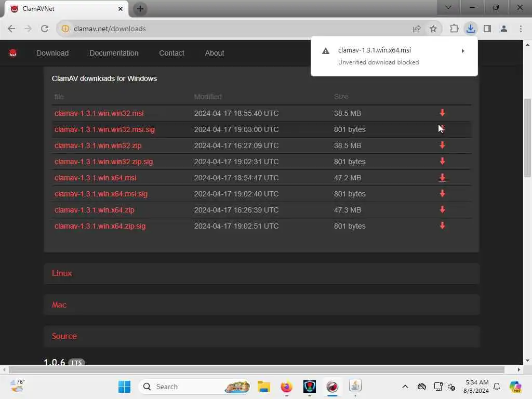Click the horizontal page scrollbar

click(257, 369)
